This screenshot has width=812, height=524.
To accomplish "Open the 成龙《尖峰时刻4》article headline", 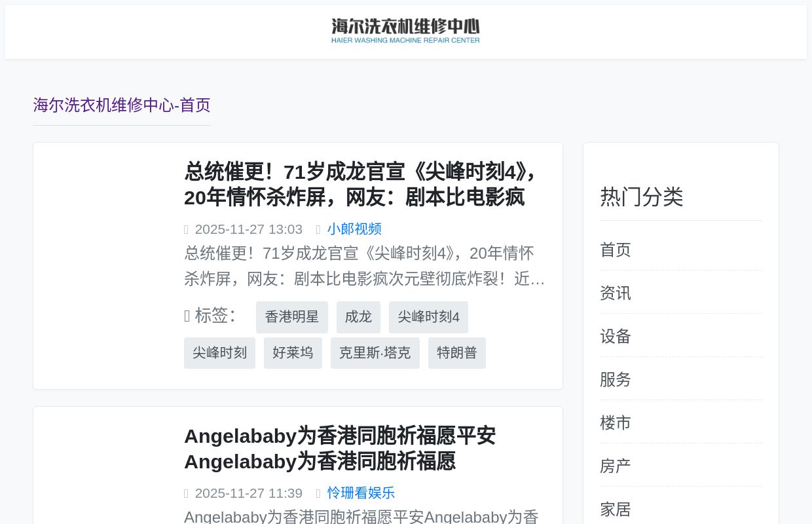I will (359, 185).
